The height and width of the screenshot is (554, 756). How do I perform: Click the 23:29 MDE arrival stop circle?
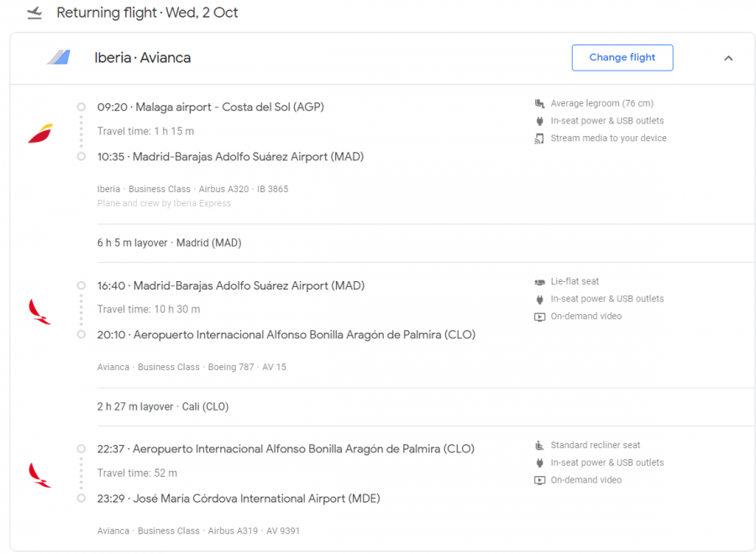pyautogui.click(x=81, y=498)
